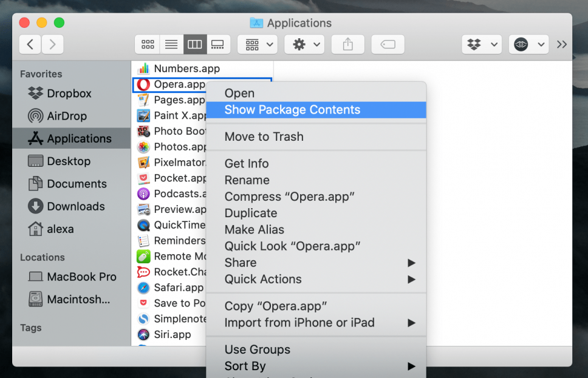The height and width of the screenshot is (378, 588).
Task: Click the eye overlay dropdown in the toolbar
Action: (x=528, y=44)
